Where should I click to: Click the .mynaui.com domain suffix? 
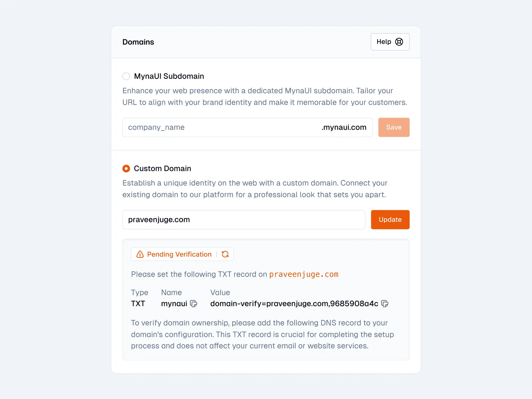344,127
